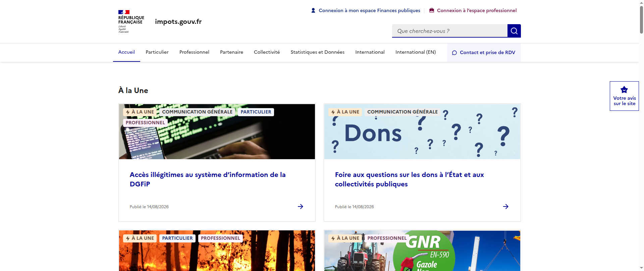This screenshot has width=644, height=271.
Task: Open the Foire aux questions sur les dons article
Action: pyautogui.click(x=409, y=179)
